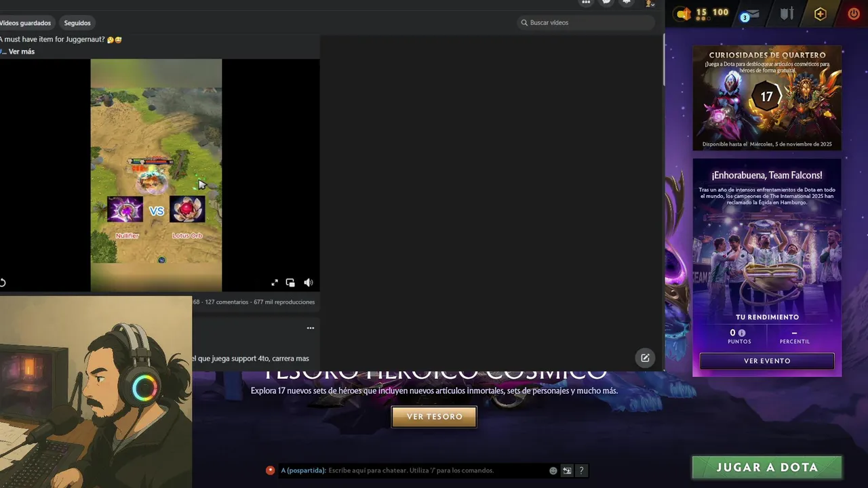This screenshot has height=488, width=868.
Task: Open the emoji picker in Dota chat
Action: click(553, 470)
